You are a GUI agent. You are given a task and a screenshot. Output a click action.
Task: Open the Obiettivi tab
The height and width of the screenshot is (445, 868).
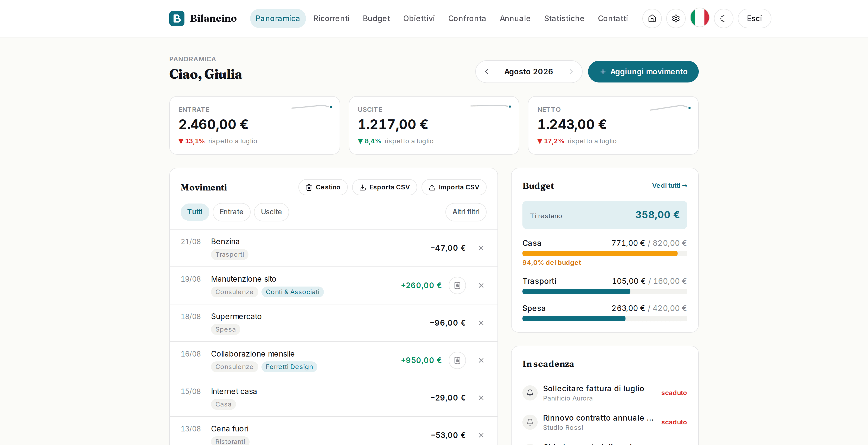[x=419, y=18]
